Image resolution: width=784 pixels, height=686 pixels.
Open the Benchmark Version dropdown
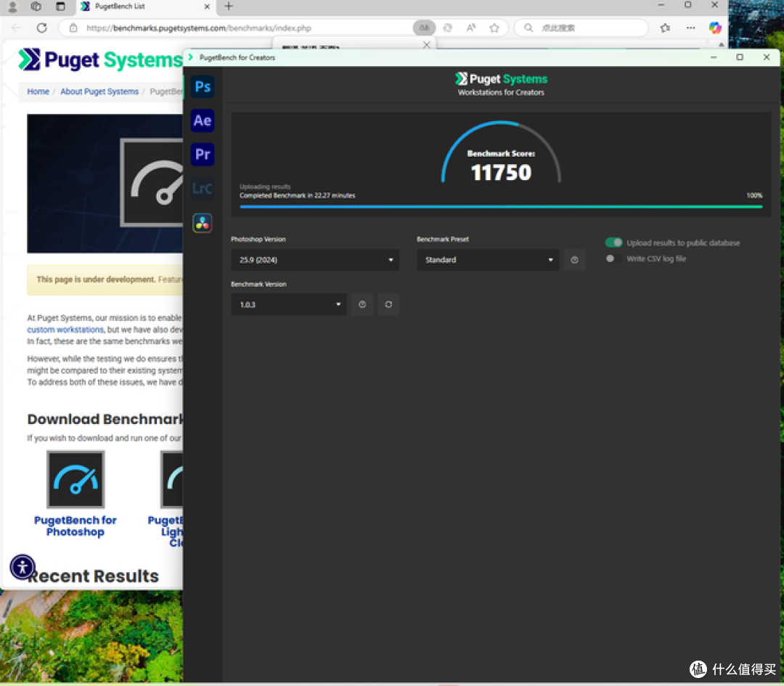289,304
